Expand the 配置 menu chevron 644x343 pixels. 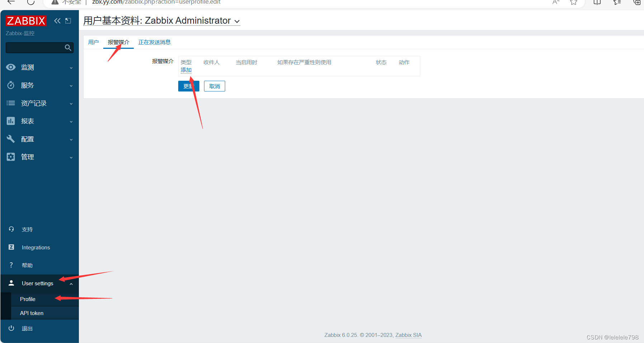[71, 140]
